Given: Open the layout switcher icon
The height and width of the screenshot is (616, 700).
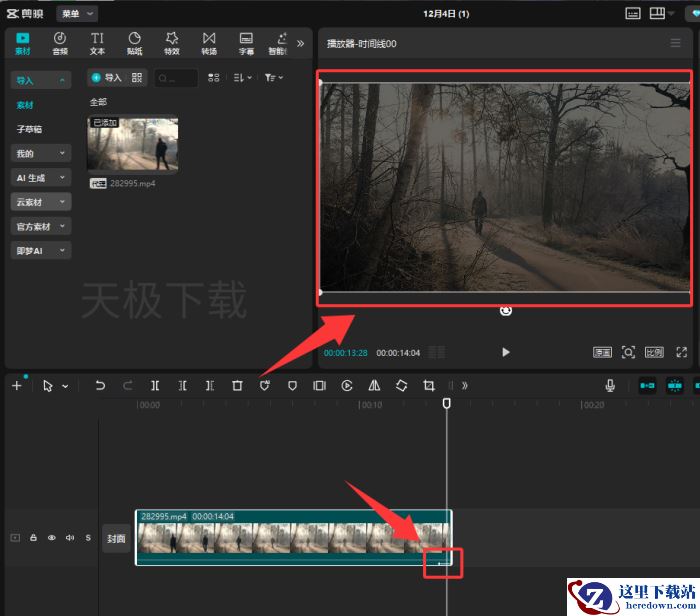Looking at the screenshot, I should pos(657,13).
